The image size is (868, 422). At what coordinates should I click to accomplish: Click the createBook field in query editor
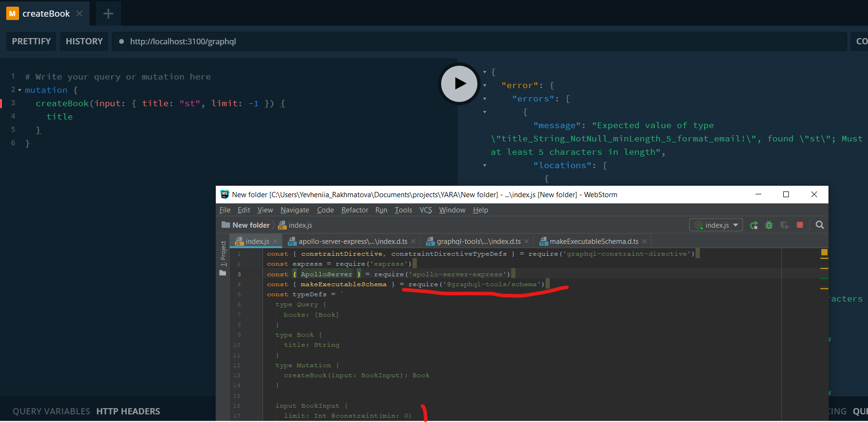point(62,103)
